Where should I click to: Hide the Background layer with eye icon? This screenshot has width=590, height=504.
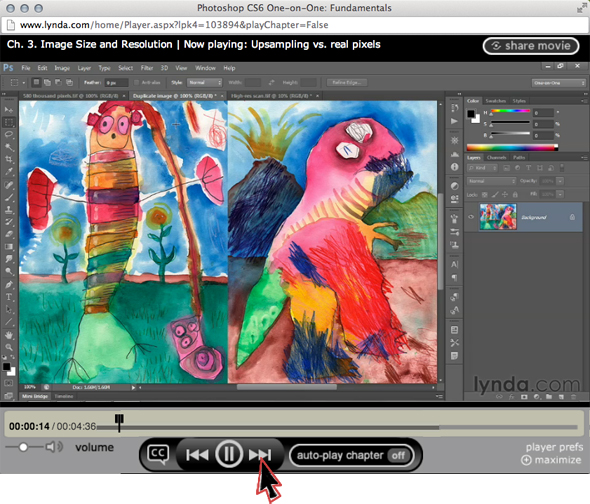[471, 217]
